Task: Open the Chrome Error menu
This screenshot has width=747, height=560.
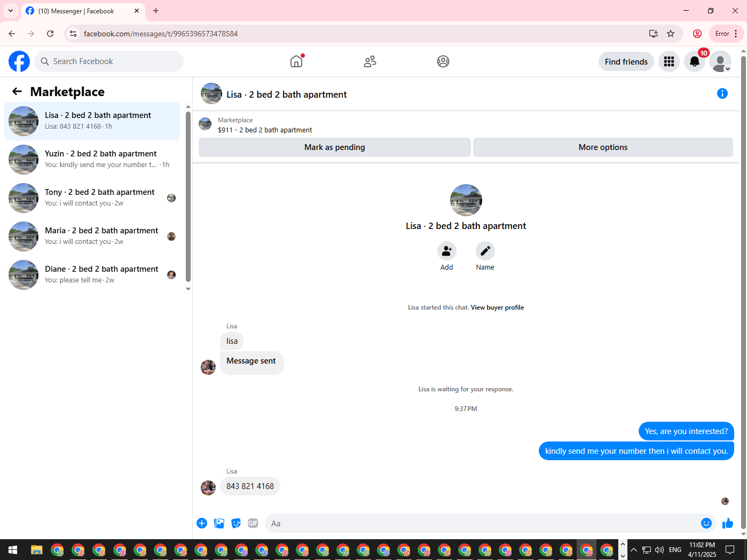Action: pyautogui.click(x=727, y=34)
